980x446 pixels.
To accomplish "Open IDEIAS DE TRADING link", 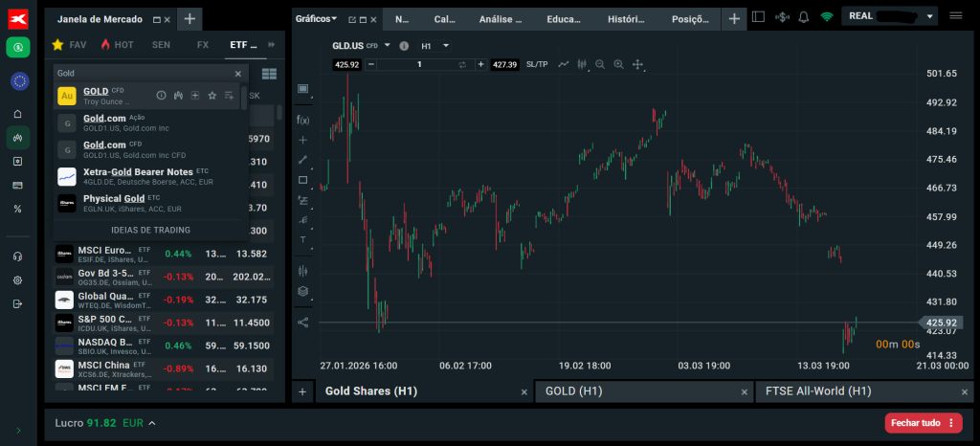I will 150,230.
